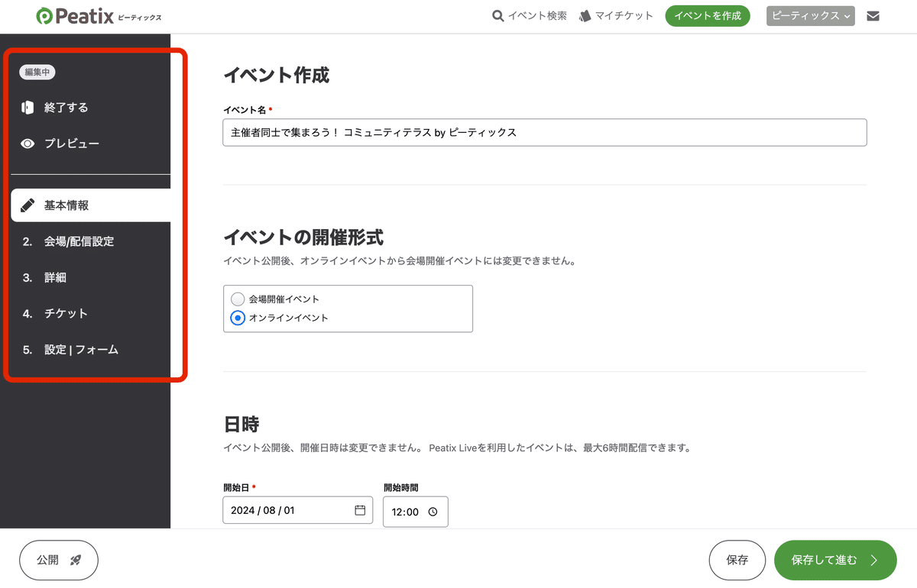This screenshot has width=917, height=588.
Task: Open the 5. 設定|フォーム section
Action: click(x=81, y=349)
